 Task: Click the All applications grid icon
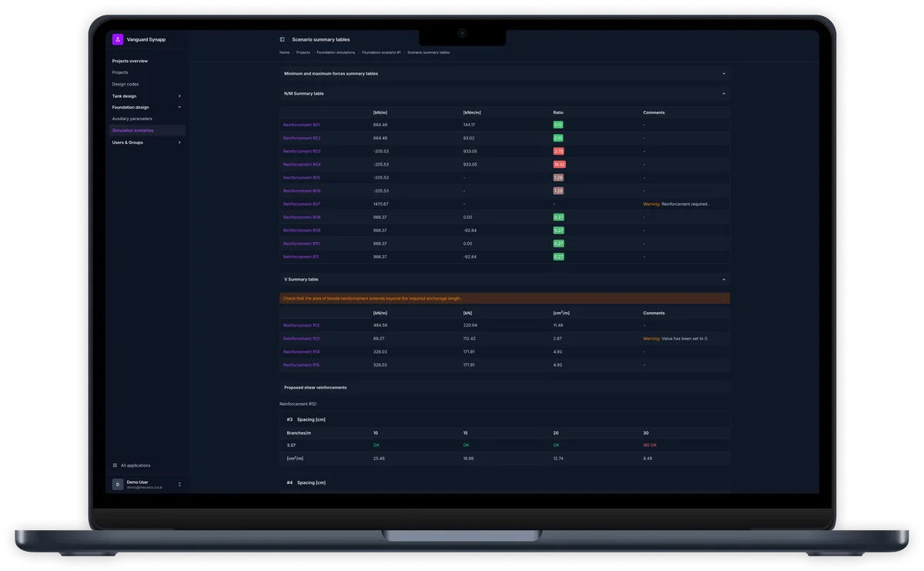point(115,465)
